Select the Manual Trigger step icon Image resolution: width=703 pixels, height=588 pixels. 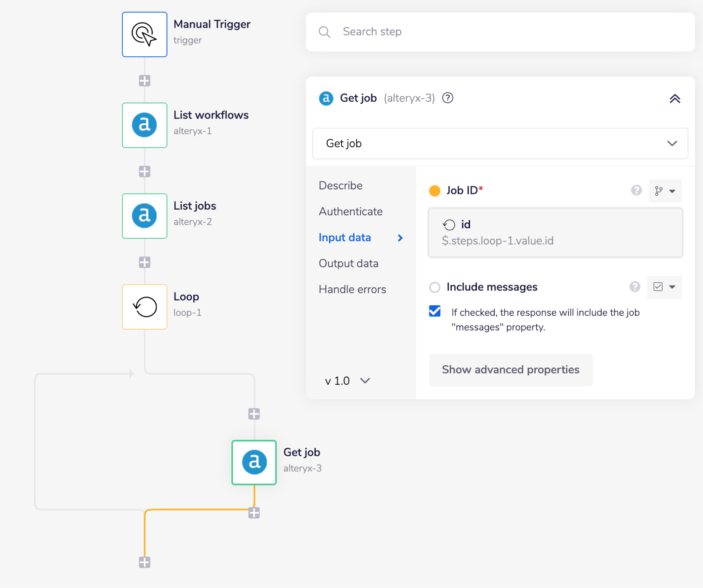click(x=144, y=34)
